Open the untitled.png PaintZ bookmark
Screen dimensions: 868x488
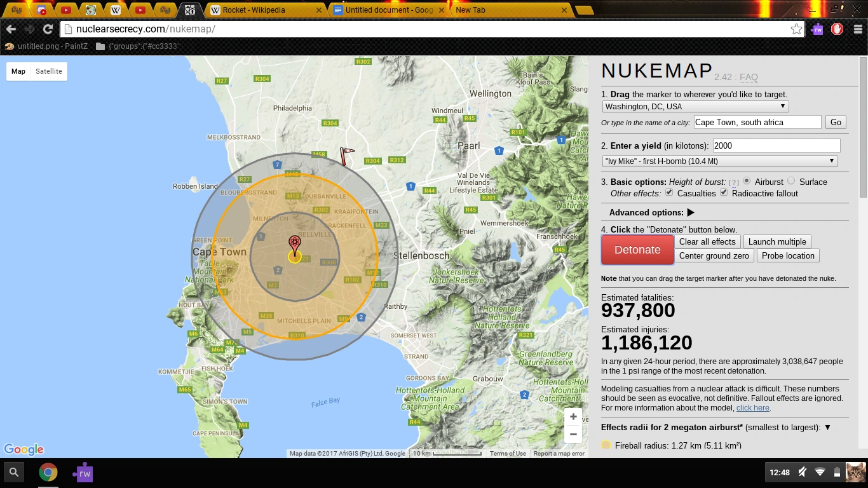(x=45, y=46)
